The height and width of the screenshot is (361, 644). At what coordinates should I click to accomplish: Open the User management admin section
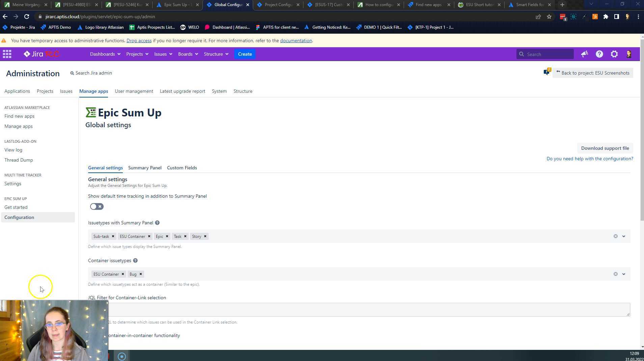(x=134, y=91)
